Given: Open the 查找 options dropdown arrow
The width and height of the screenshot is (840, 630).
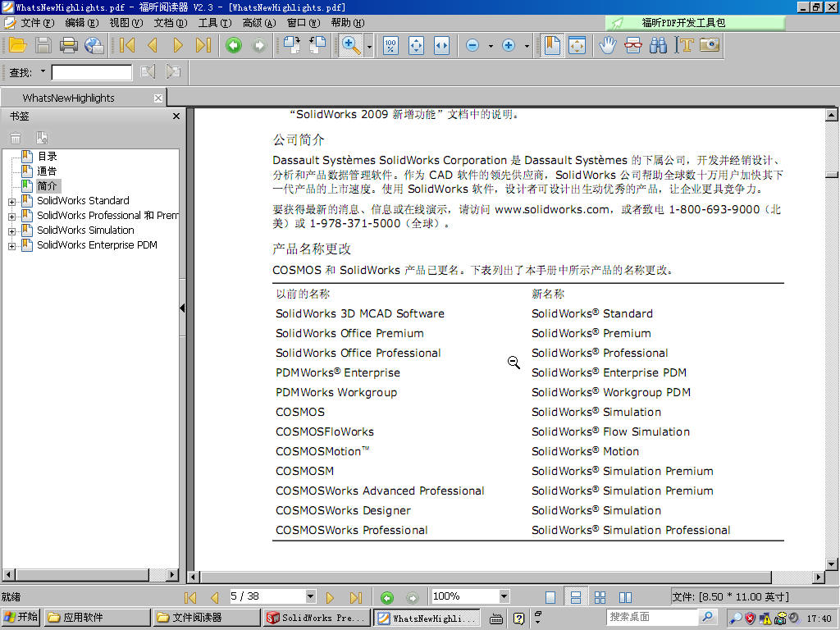Looking at the screenshot, I should [43, 71].
